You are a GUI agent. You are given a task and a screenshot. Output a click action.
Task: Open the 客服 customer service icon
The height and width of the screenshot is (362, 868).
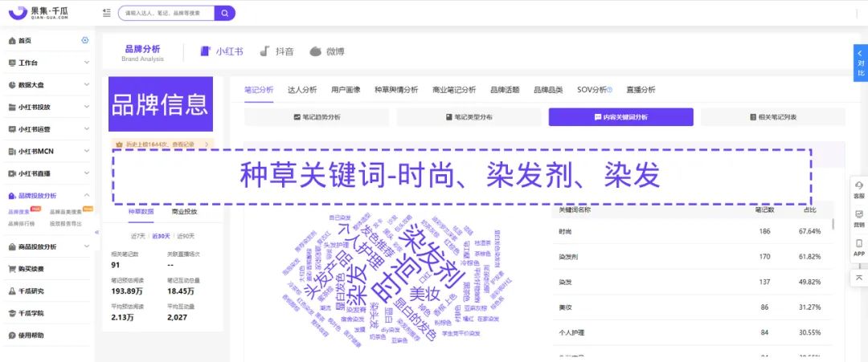859,189
